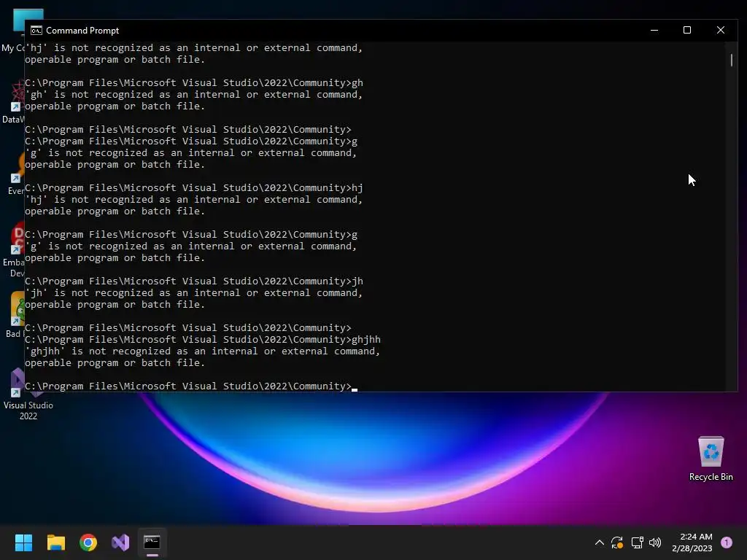The width and height of the screenshot is (747, 560).
Task: Open the Windows Update tray icon
Action: 617,542
